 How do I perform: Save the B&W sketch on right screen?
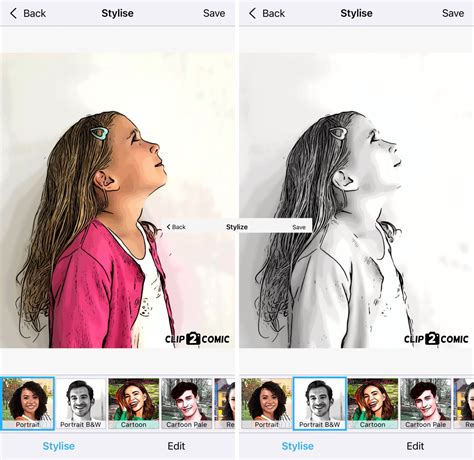[453, 13]
